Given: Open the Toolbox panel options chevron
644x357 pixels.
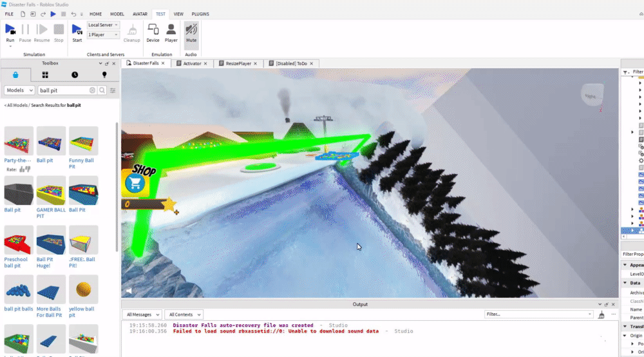Looking at the screenshot, I should (100, 64).
